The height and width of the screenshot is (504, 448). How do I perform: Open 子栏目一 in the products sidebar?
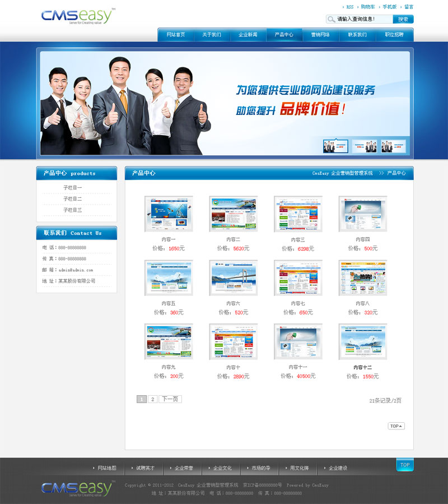coord(73,187)
